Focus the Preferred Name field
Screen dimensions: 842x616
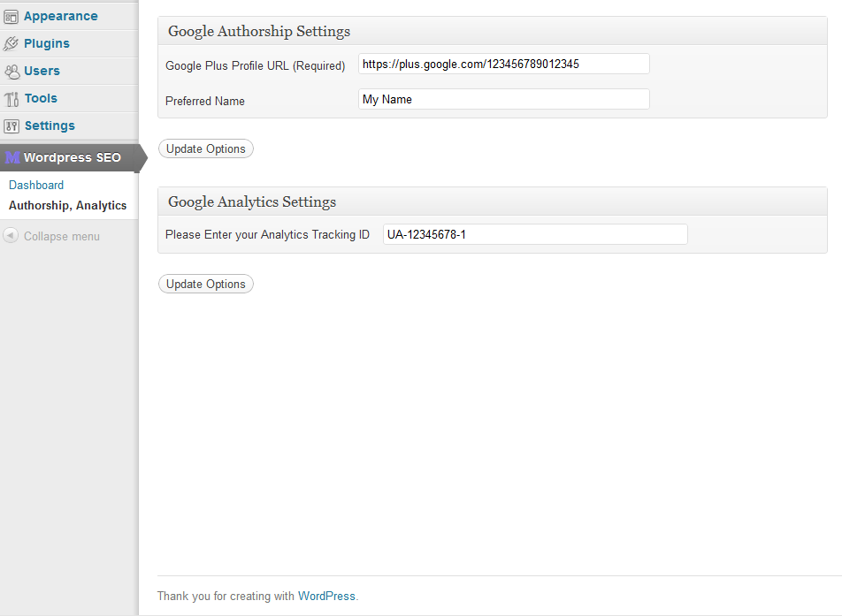504,99
